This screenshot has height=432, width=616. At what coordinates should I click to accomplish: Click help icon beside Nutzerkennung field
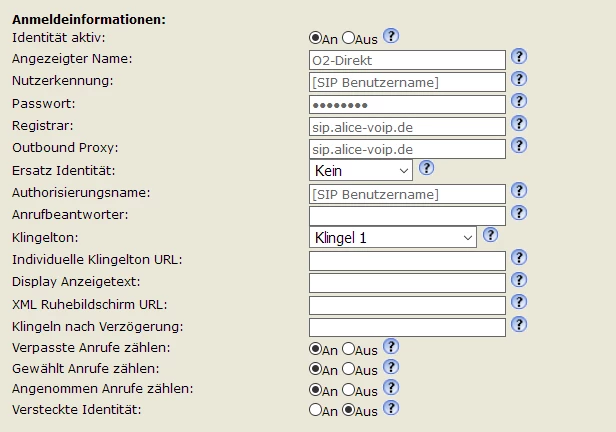(x=519, y=79)
